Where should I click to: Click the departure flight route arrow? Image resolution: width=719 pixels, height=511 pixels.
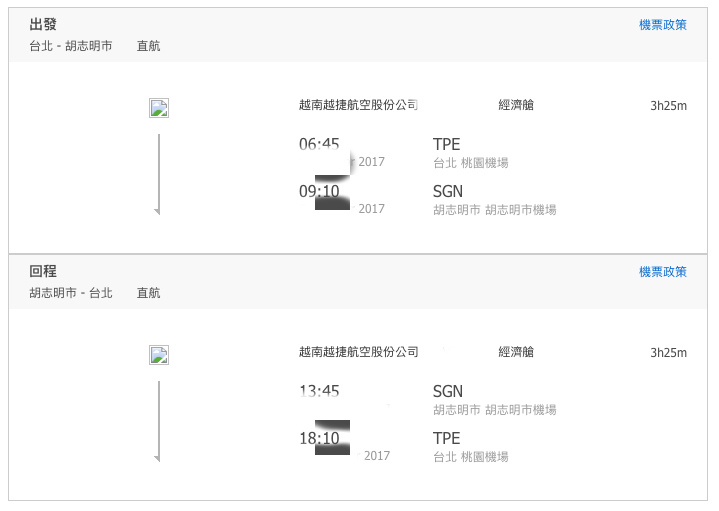(158, 174)
